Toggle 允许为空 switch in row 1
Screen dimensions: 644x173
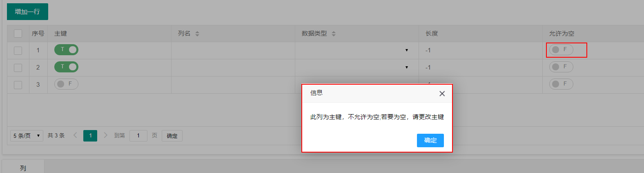[x=561, y=49]
